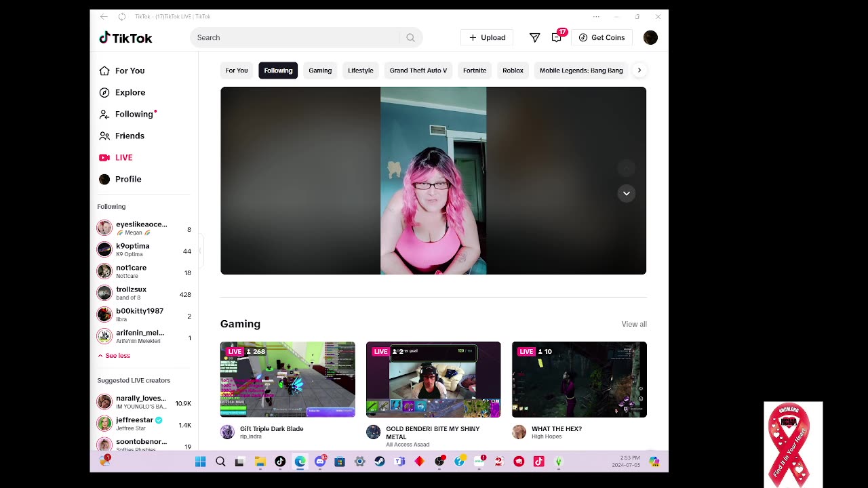The width and height of the screenshot is (868, 488).
Task: Open k9optima avatar in Following list
Action: (x=104, y=249)
